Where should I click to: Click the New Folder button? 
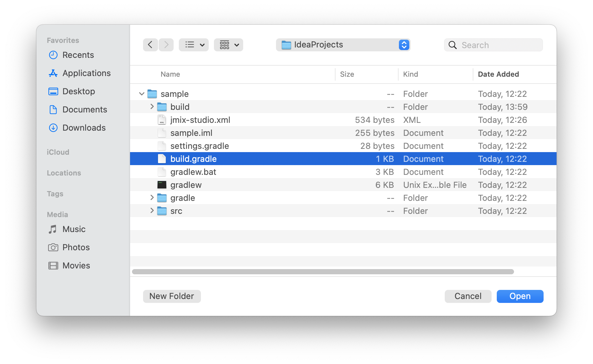coord(172,296)
